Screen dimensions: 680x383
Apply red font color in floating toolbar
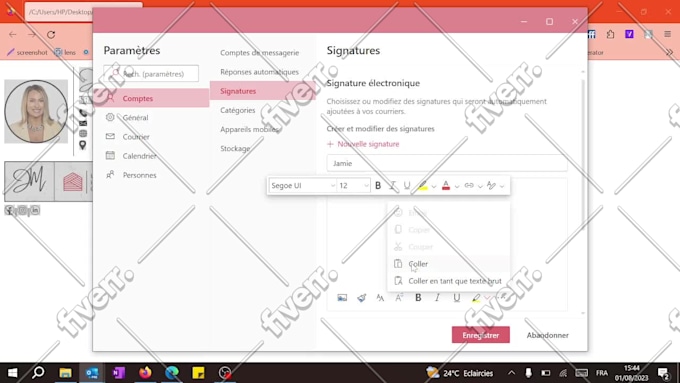tap(446, 186)
